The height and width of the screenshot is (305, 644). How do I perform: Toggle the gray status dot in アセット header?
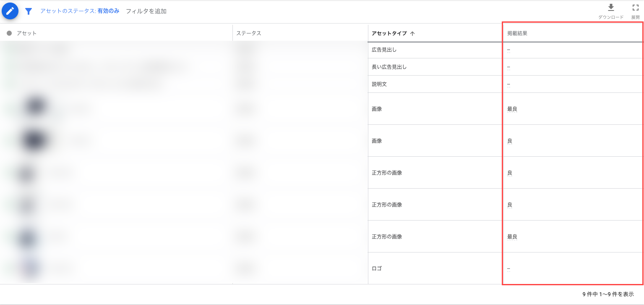(x=9, y=33)
